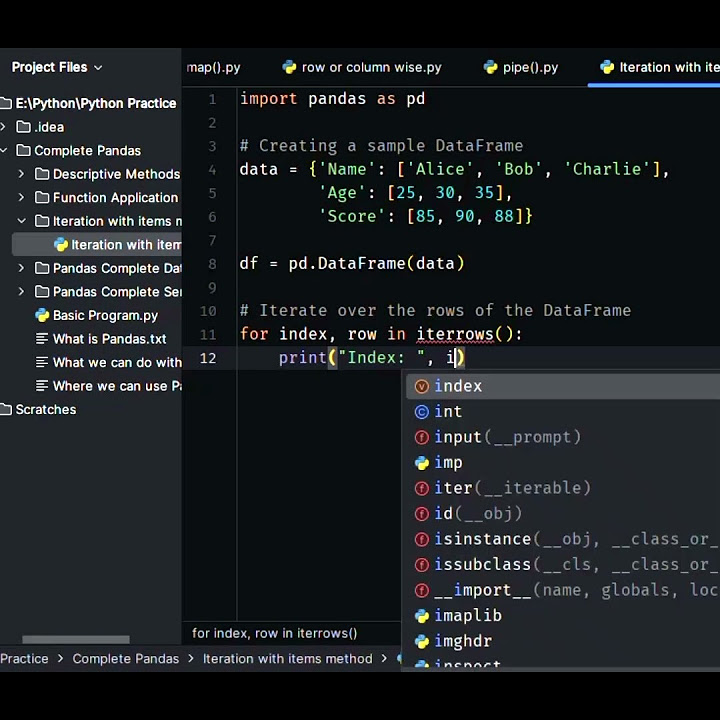Switch to the map().py tab
The height and width of the screenshot is (720, 720).
[214, 68]
